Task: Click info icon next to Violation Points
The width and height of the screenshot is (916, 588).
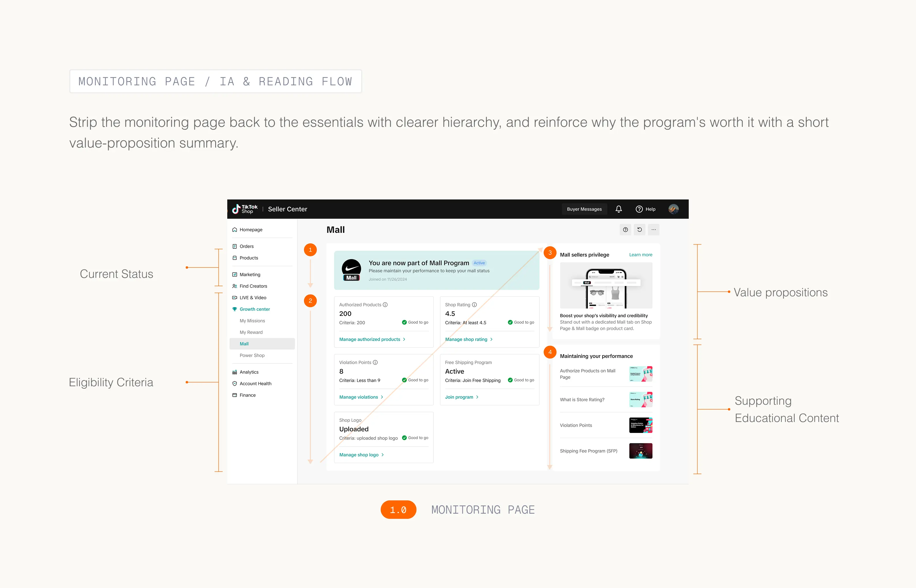Action: (x=375, y=362)
